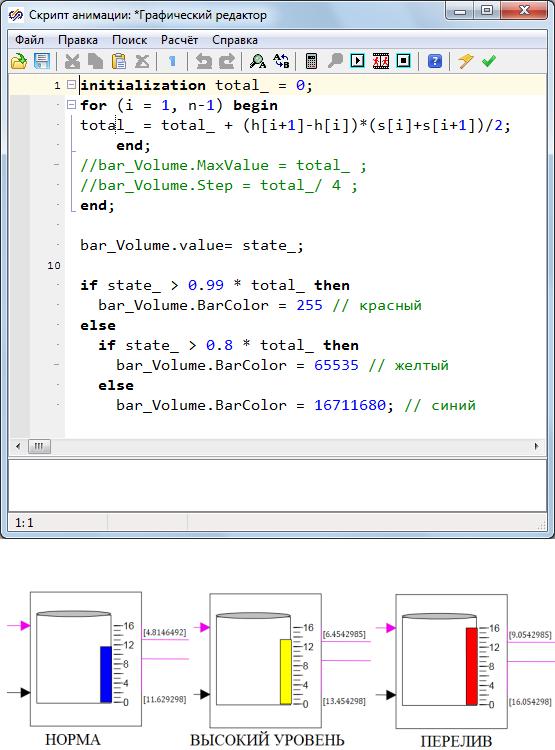Click the value 0.99 in the if condition
The width and height of the screenshot is (555, 750).
pyautogui.click(x=206, y=286)
